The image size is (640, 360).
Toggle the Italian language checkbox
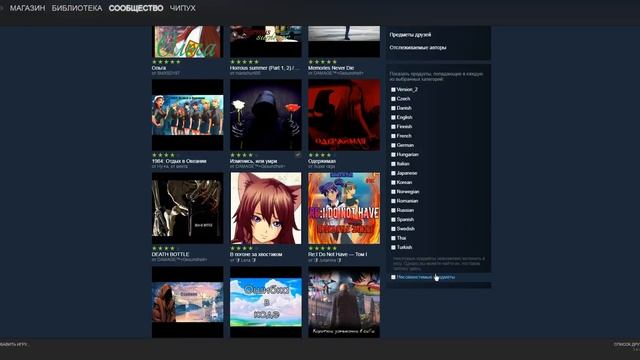pos(393,164)
